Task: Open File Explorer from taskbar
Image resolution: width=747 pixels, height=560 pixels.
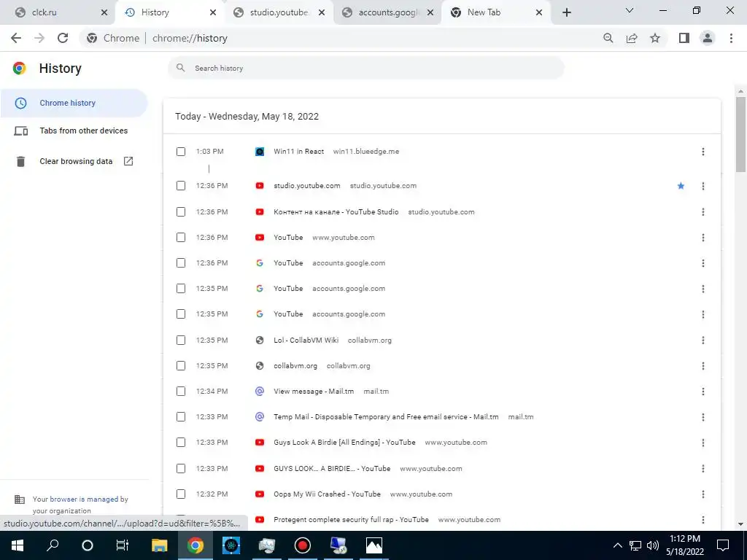Action: [x=160, y=545]
